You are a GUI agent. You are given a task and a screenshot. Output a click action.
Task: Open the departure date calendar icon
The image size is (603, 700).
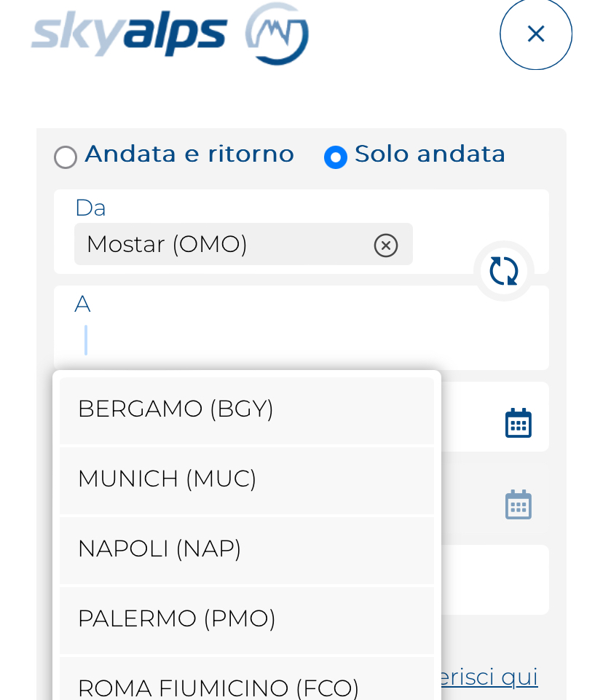519,422
